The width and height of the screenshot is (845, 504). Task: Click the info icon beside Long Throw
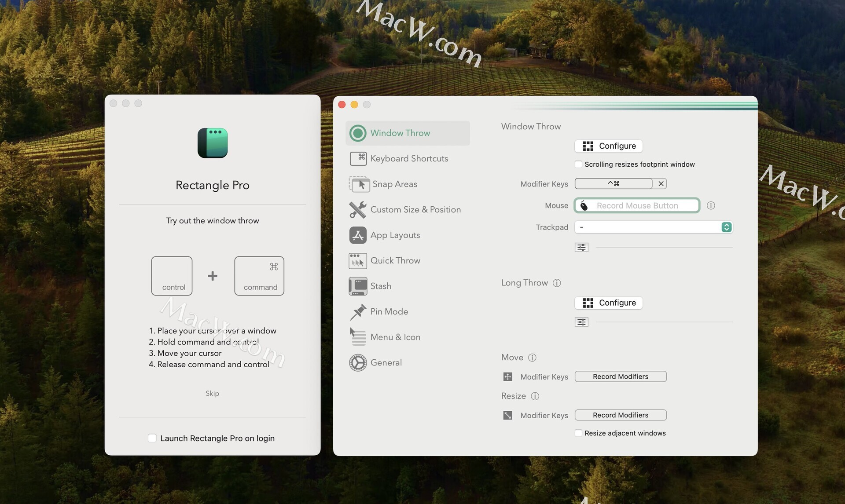click(557, 283)
